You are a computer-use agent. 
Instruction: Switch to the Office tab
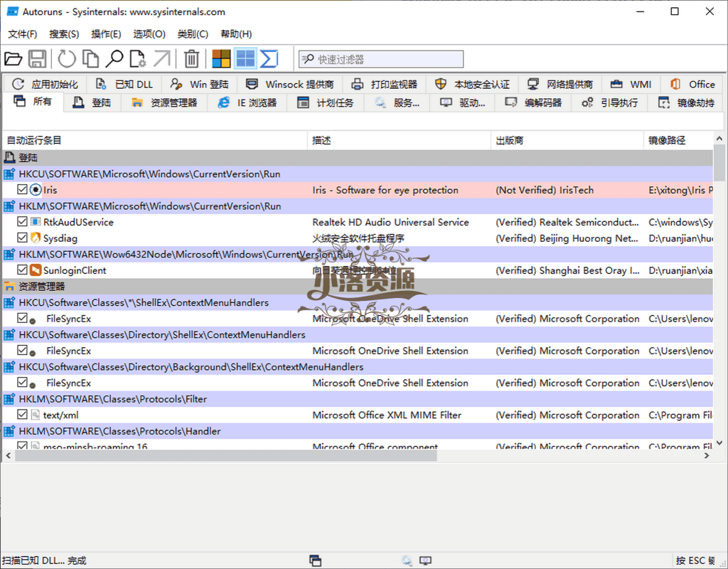[692, 84]
